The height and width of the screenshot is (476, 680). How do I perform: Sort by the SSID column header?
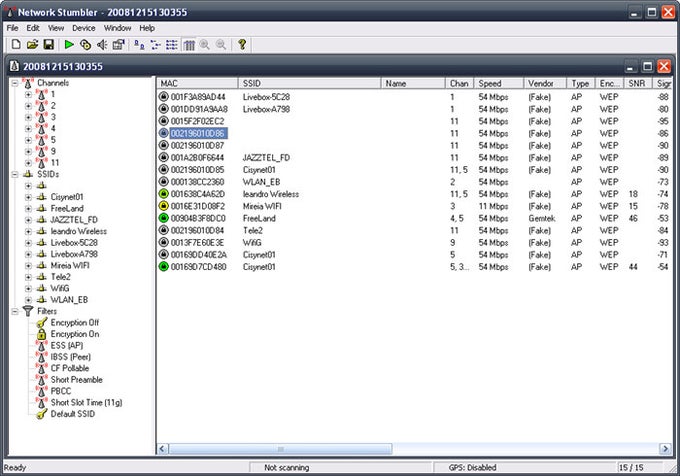310,83
